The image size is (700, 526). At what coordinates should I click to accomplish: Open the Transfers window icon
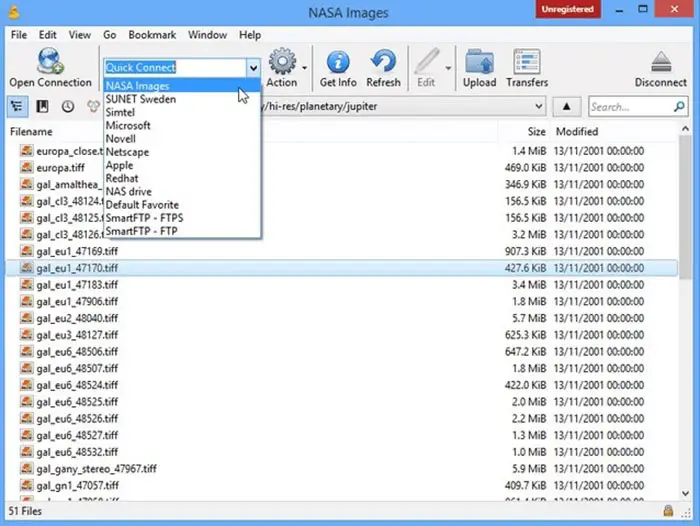(527, 62)
